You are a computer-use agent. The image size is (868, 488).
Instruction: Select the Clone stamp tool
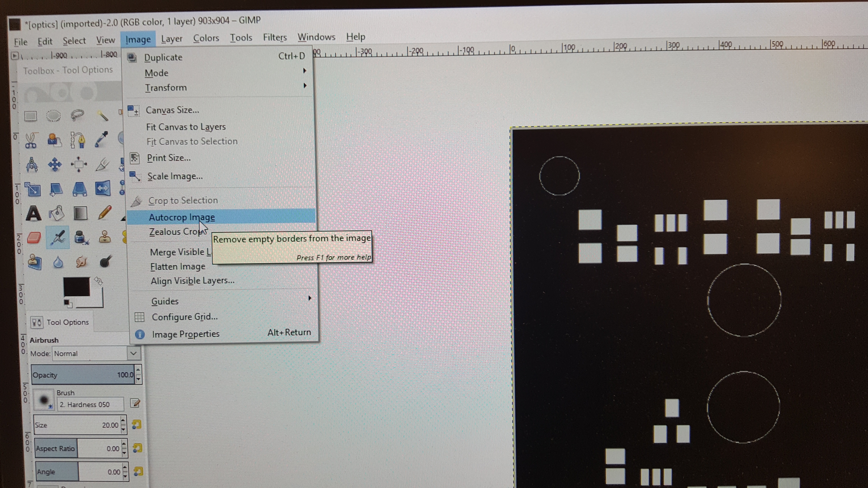[105, 237]
